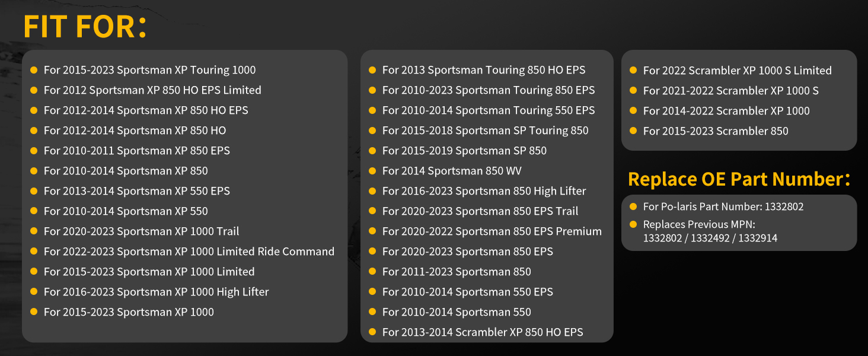Click "For 2022-2023 Sportsman XP 1000 Limited Ride Command"
Viewport: 868px width, 356px height.
189,252
